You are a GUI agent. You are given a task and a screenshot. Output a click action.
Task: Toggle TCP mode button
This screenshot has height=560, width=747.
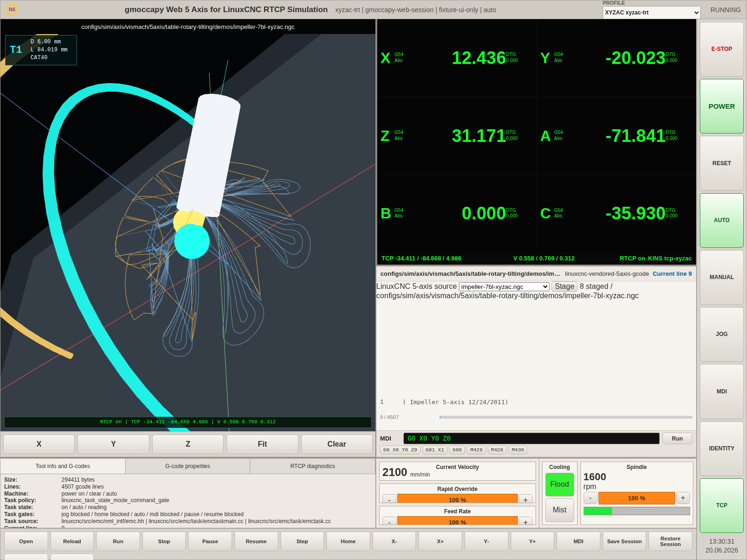coord(721,505)
